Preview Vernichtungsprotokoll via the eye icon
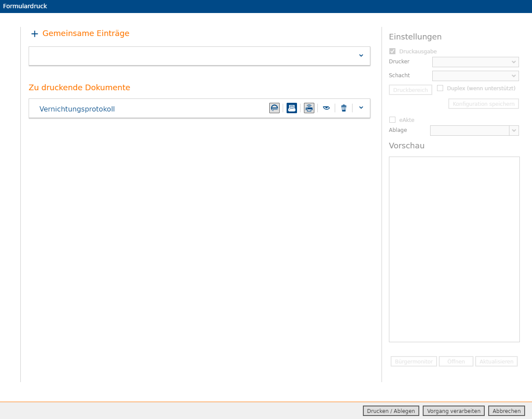Viewport: 532px width, 419px height. click(326, 108)
